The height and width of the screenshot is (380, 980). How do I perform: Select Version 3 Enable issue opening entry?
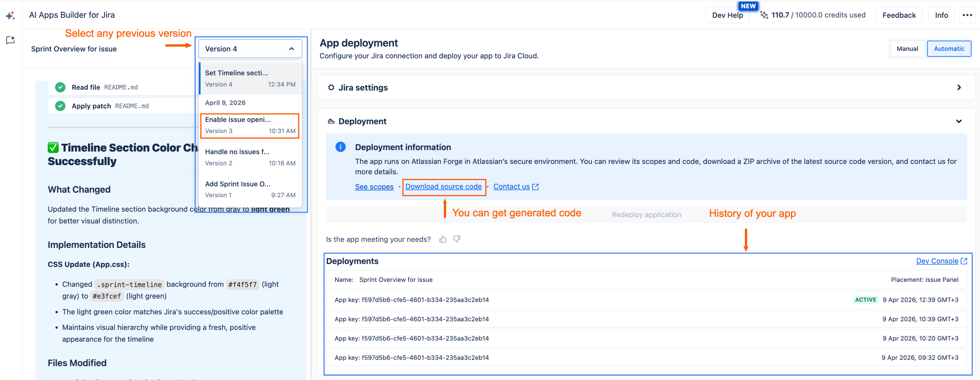(250, 125)
